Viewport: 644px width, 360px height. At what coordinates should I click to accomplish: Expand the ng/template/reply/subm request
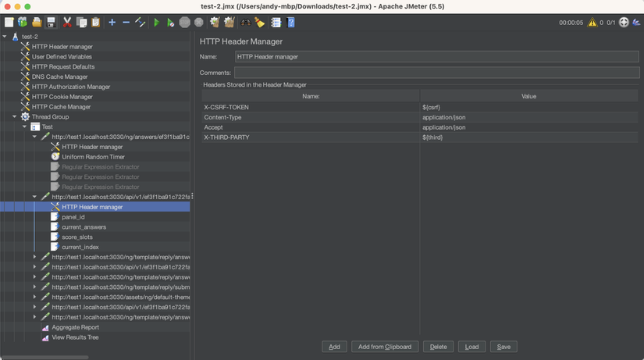click(x=34, y=287)
